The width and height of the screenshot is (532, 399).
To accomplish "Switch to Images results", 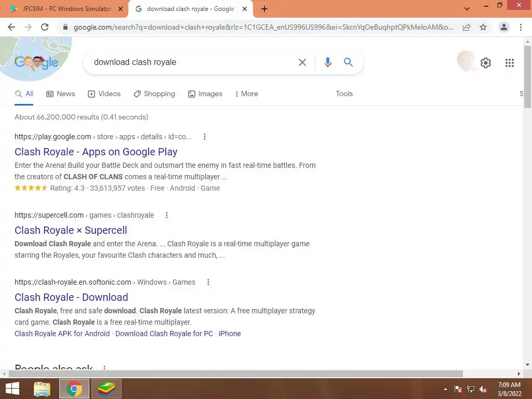I will pyautogui.click(x=205, y=94).
